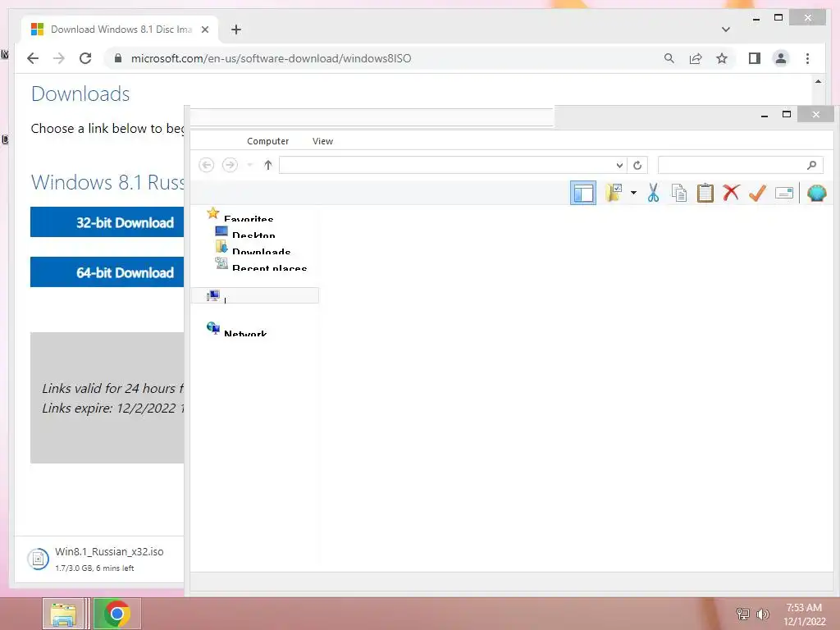Open the View ribbon tab
This screenshot has height=630, width=840.
pyautogui.click(x=322, y=141)
